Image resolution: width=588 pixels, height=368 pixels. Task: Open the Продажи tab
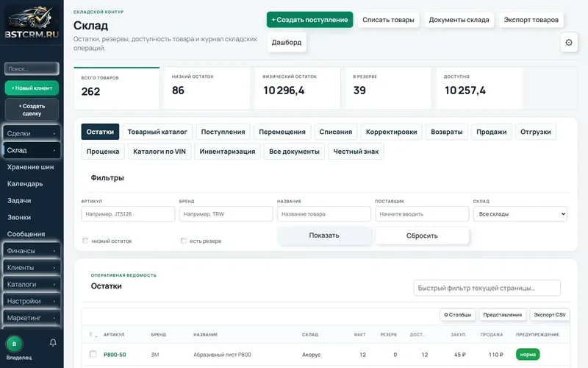[492, 132]
